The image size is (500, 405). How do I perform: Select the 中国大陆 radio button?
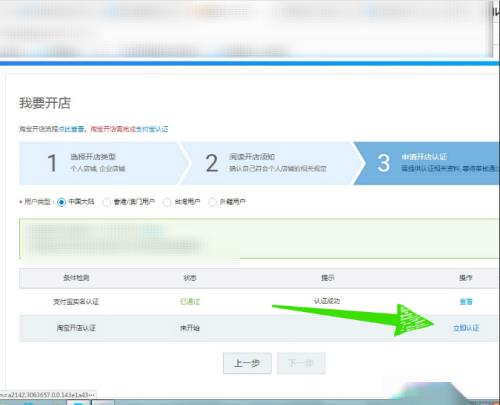pyautogui.click(x=61, y=202)
